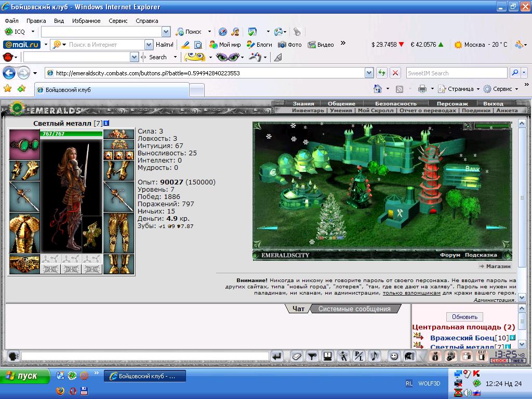Switch to the Чат tab
The width and height of the screenshot is (532, 399).
click(x=298, y=309)
